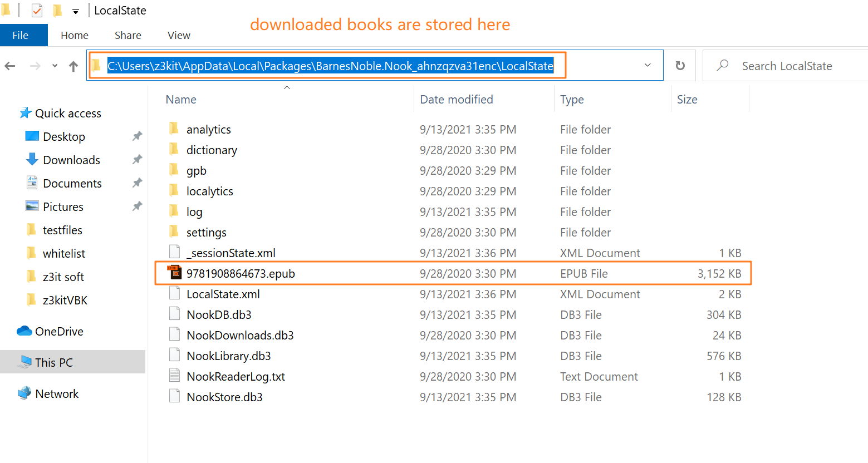Open the z3it soft folder
Image resolution: width=868 pixels, height=463 pixels.
[x=63, y=277]
